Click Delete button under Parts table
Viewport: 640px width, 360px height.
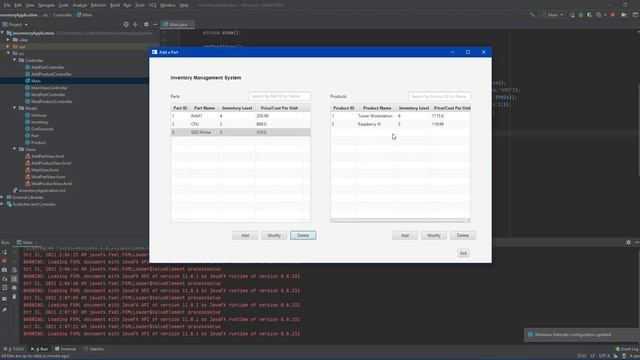pyautogui.click(x=303, y=236)
